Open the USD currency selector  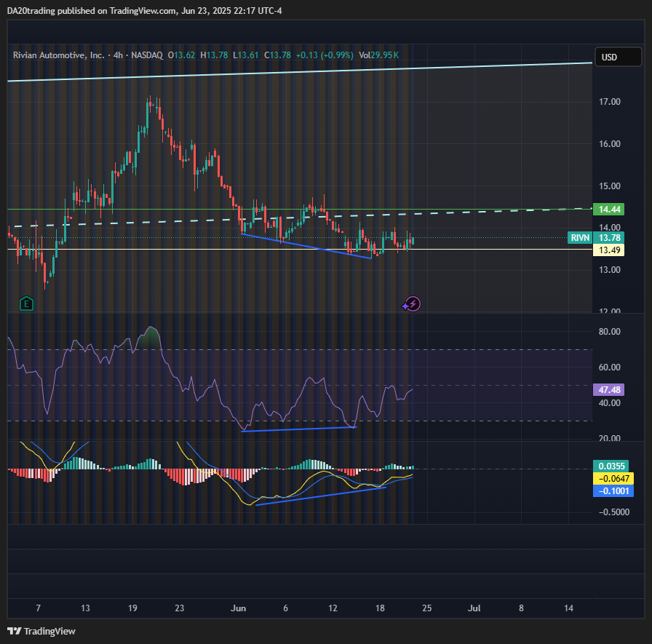pos(619,57)
